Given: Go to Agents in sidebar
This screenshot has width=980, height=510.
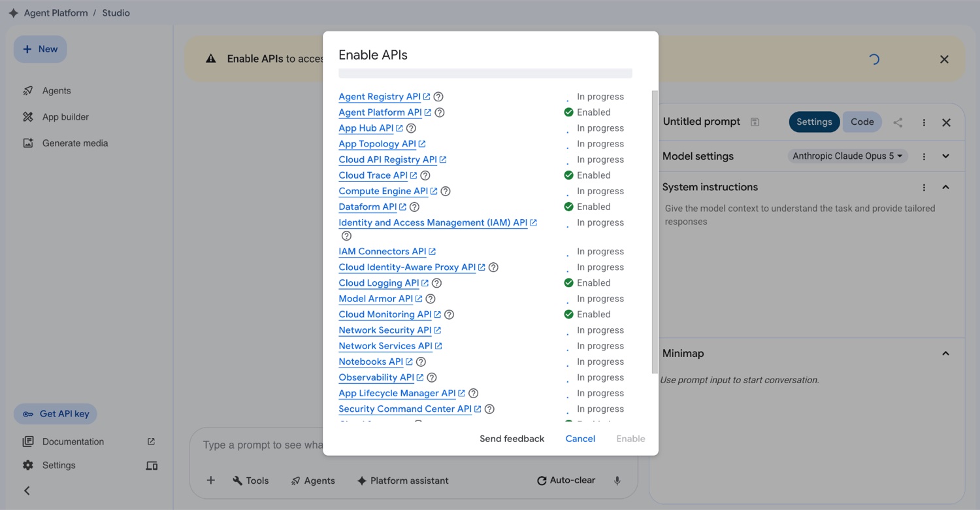Looking at the screenshot, I should coord(57,91).
